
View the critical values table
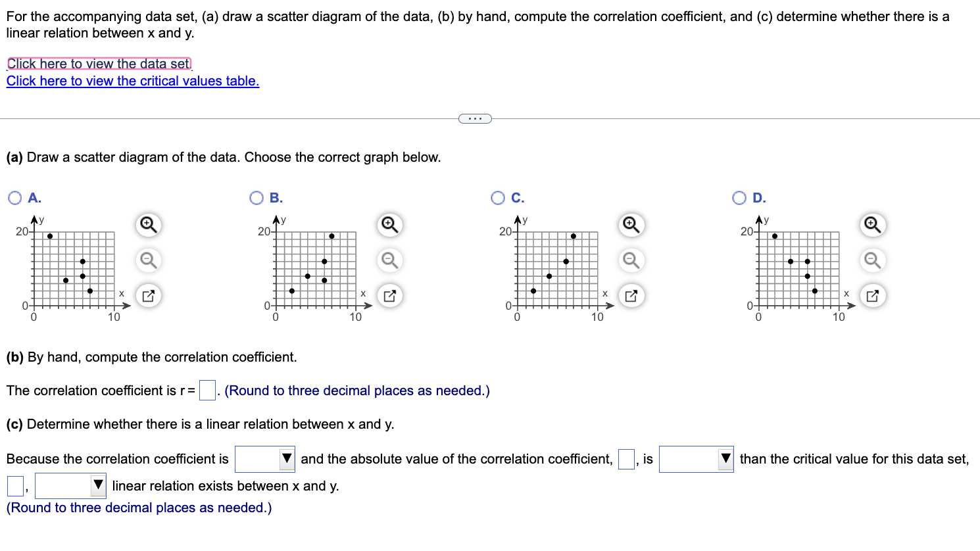point(132,81)
